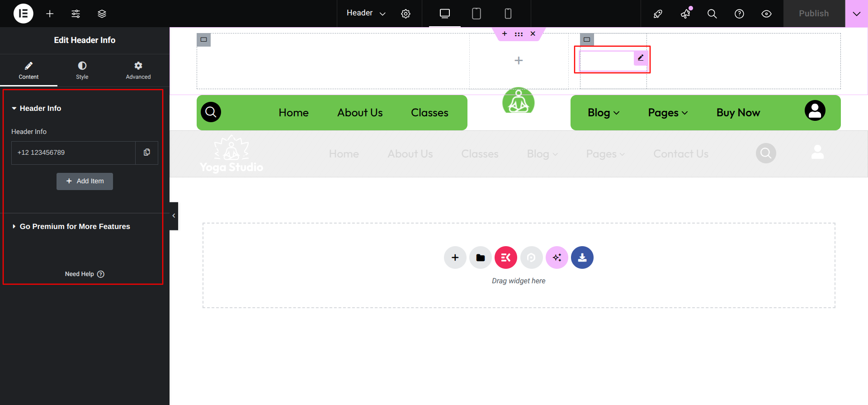Switch to the Content tab

(28, 71)
